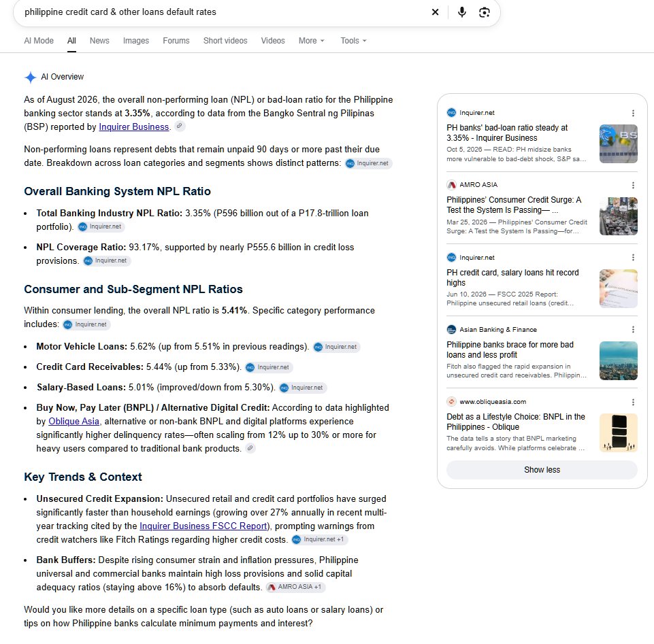Viewport: 654px width, 644px height.
Task: Expand the More dropdown
Action: (311, 41)
